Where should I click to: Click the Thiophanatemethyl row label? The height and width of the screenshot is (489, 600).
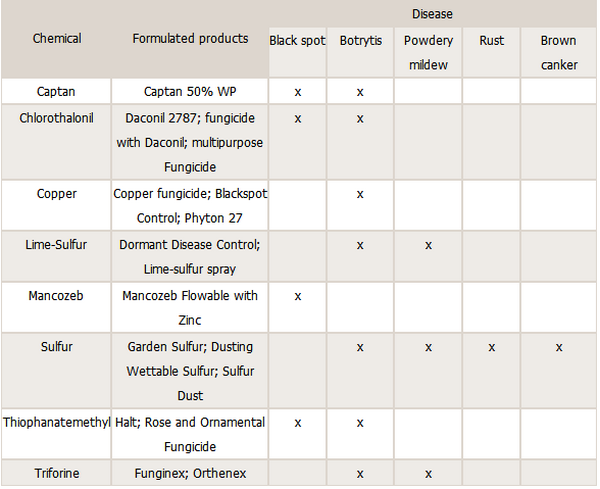click(57, 423)
